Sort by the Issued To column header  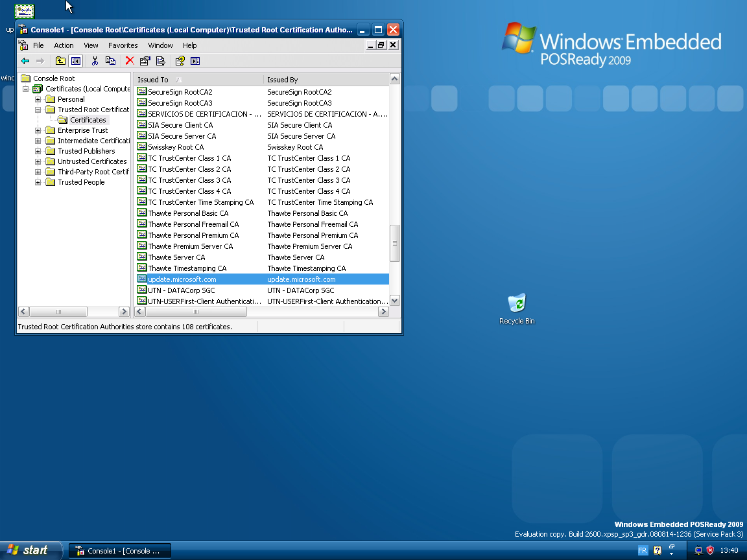tap(198, 80)
